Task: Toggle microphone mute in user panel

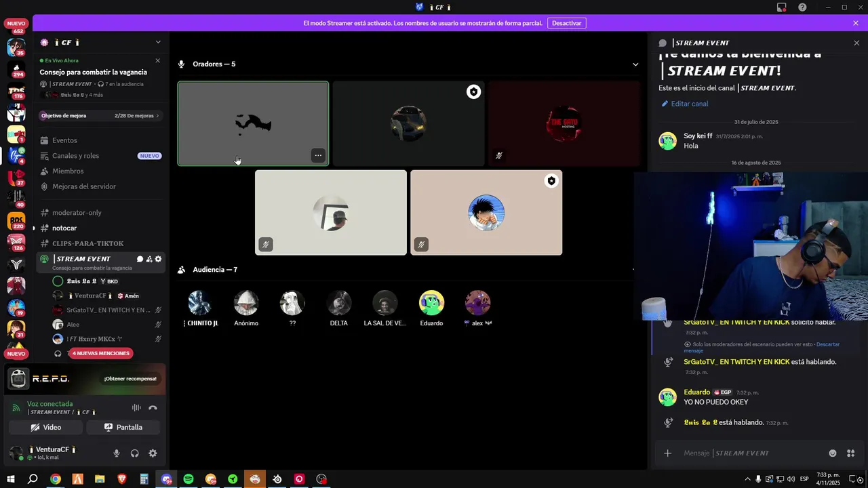Action: (x=117, y=453)
